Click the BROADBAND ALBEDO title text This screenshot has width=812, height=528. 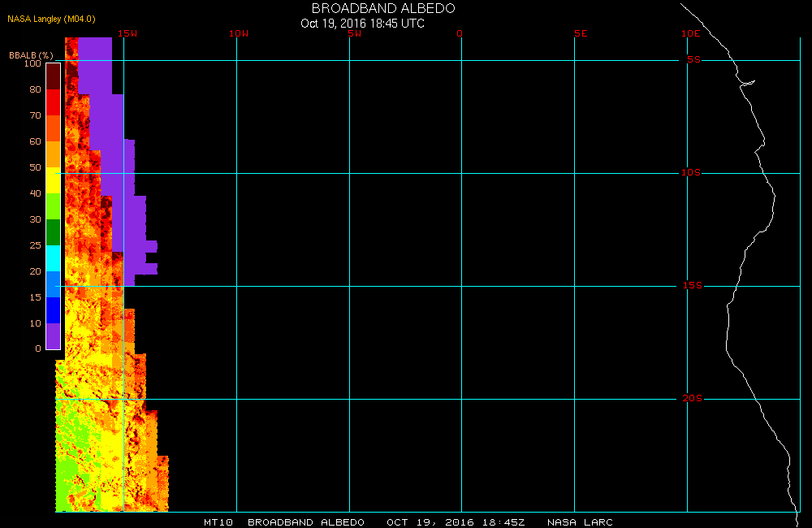[383, 9]
